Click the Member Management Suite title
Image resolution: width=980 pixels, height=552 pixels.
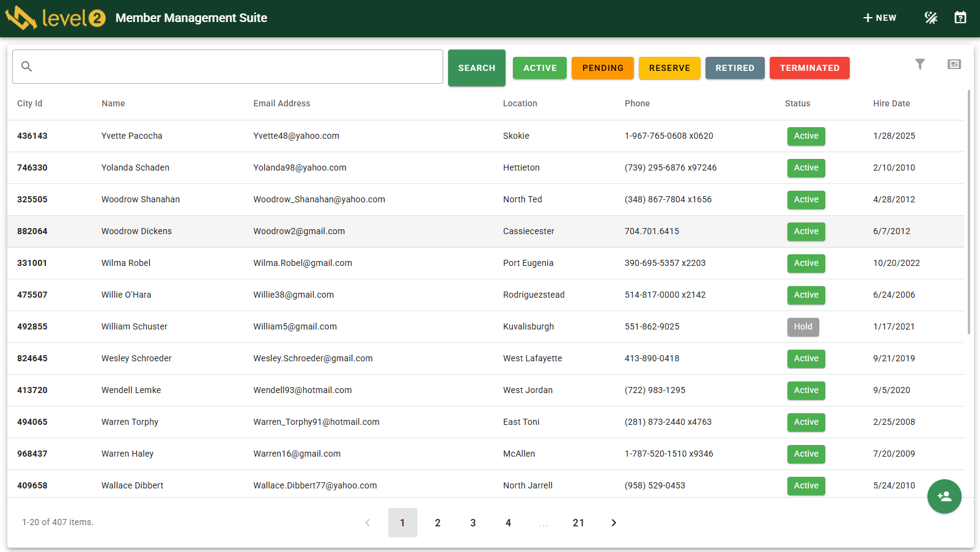[x=191, y=18]
